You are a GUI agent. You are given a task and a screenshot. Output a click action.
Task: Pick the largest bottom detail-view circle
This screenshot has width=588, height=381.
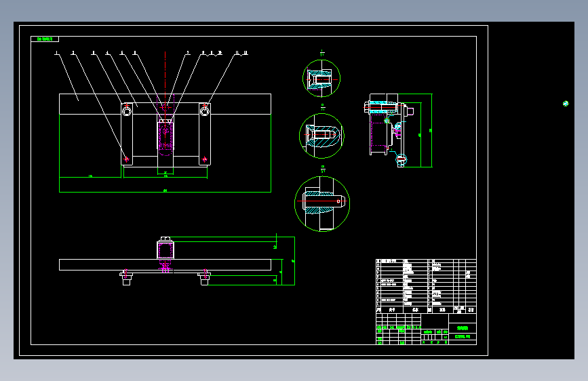[322, 203]
